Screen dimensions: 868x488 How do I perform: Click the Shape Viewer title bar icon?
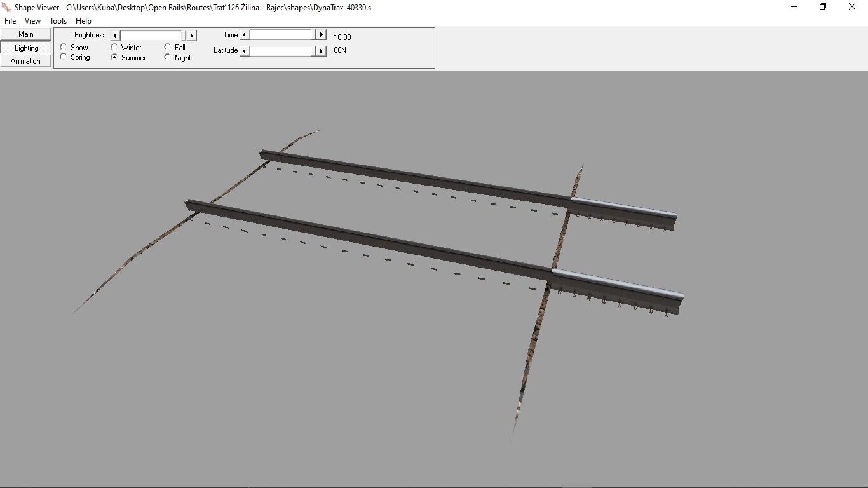(x=7, y=7)
